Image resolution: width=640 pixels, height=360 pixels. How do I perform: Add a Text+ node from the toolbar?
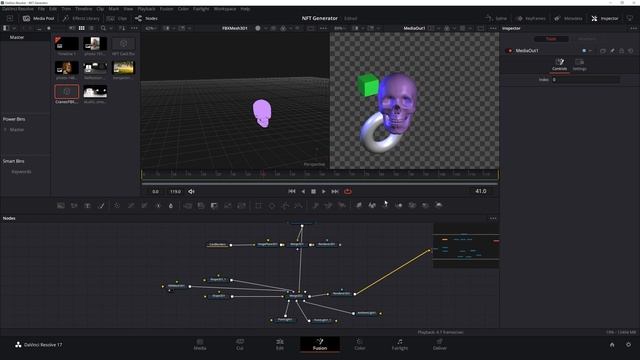point(87,205)
